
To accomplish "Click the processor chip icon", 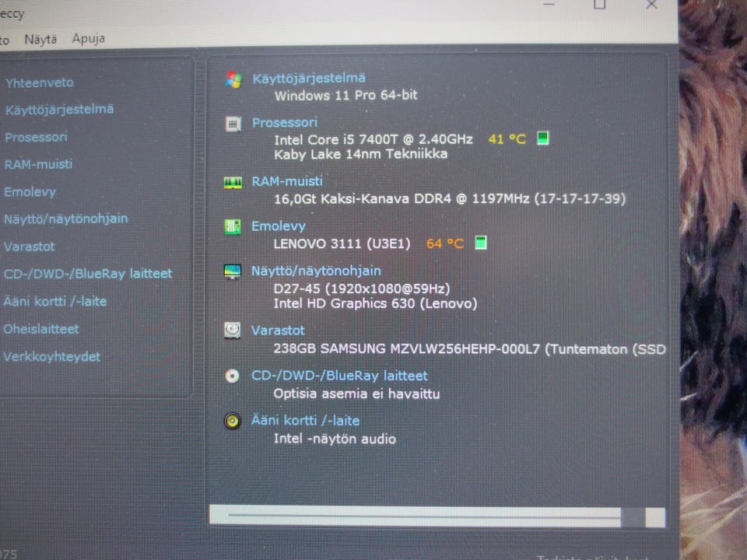I will click(233, 124).
